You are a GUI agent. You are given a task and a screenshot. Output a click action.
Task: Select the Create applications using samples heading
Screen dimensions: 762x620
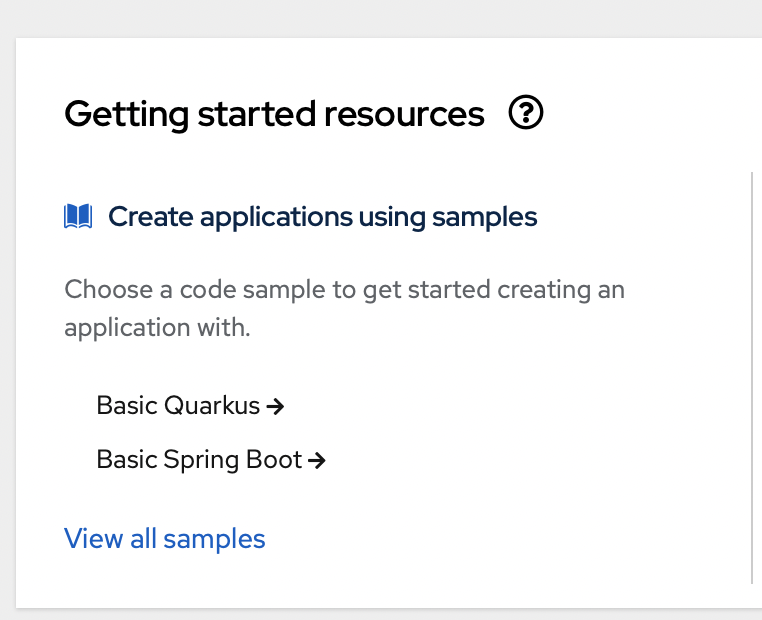coord(322,216)
